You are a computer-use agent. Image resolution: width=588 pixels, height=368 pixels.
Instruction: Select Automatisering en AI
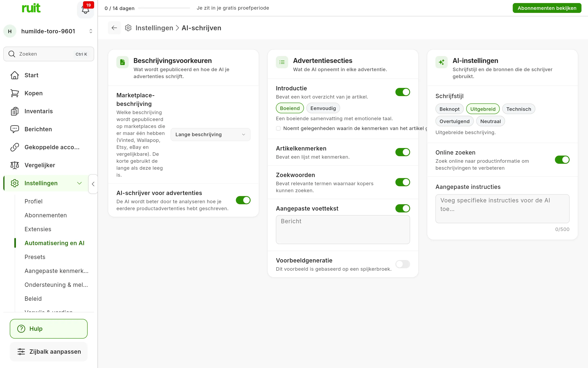tap(55, 243)
